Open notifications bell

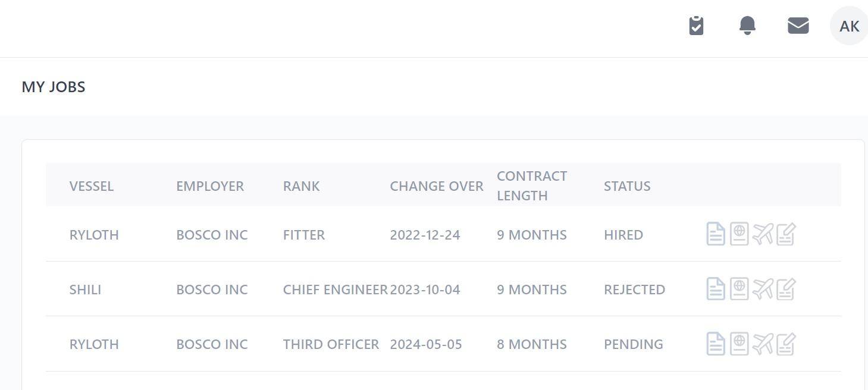[747, 26]
